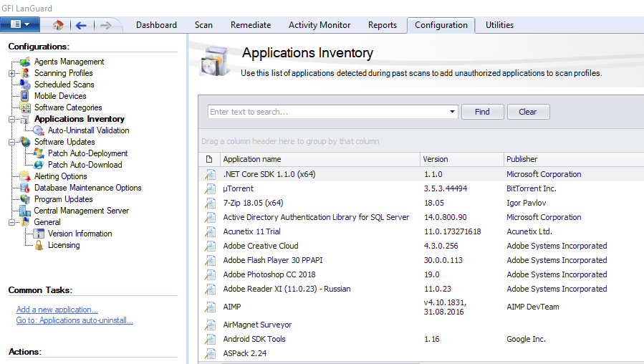This screenshot has height=364, width=644.
Task: Click the icon beside Adobe Creative Cloud
Action: coord(211,246)
